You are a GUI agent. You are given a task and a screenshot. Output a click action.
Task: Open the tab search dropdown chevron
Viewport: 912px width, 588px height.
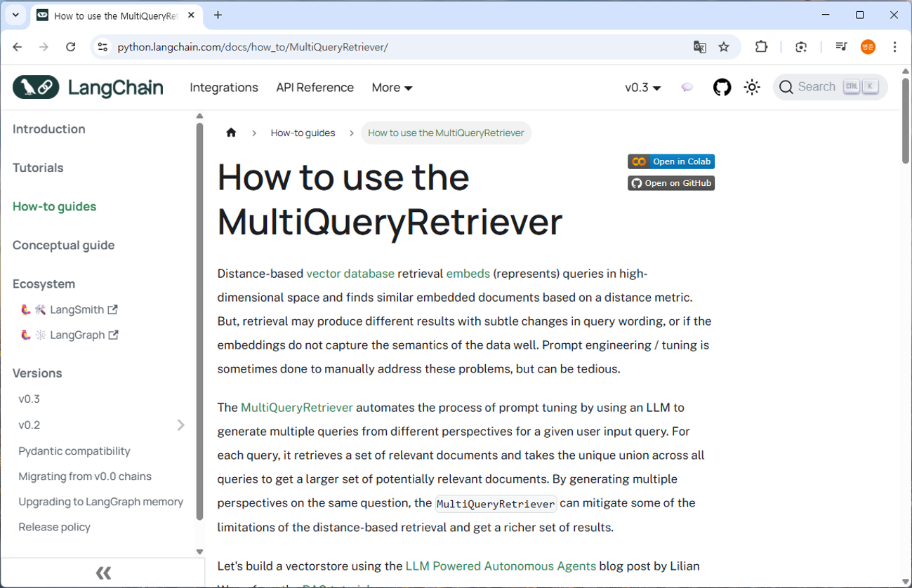coord(15,15)
